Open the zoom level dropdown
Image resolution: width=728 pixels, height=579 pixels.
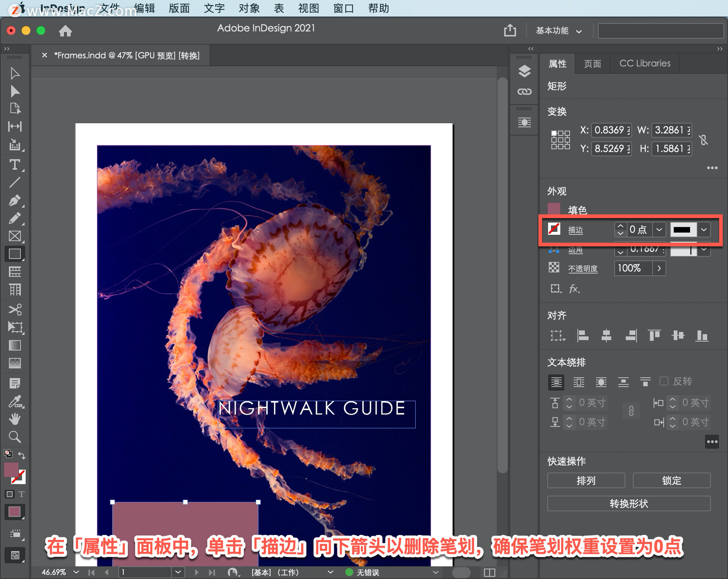tap(76, 572)
